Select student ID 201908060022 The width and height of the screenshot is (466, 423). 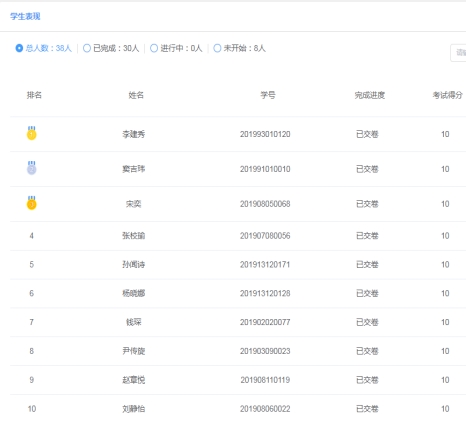265,409
